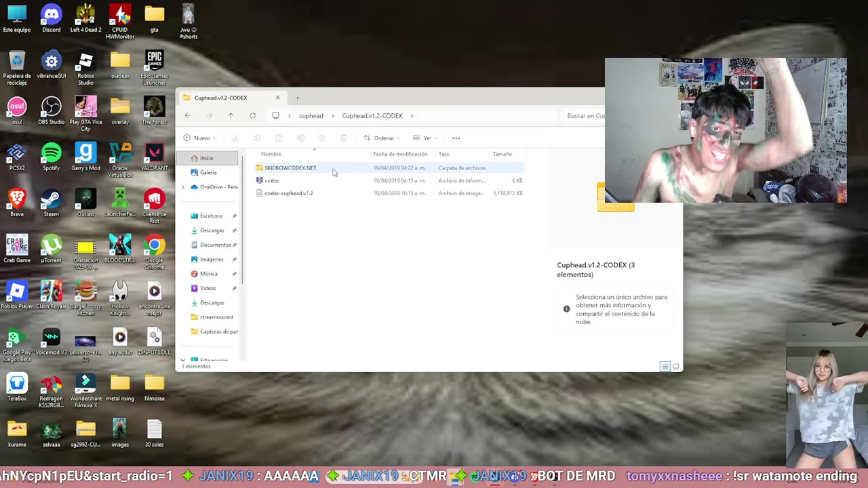Viewport: 868px width, 488px height.
Task: Open Google Chrome desktop shortcut
Action: tap(154, 252)
